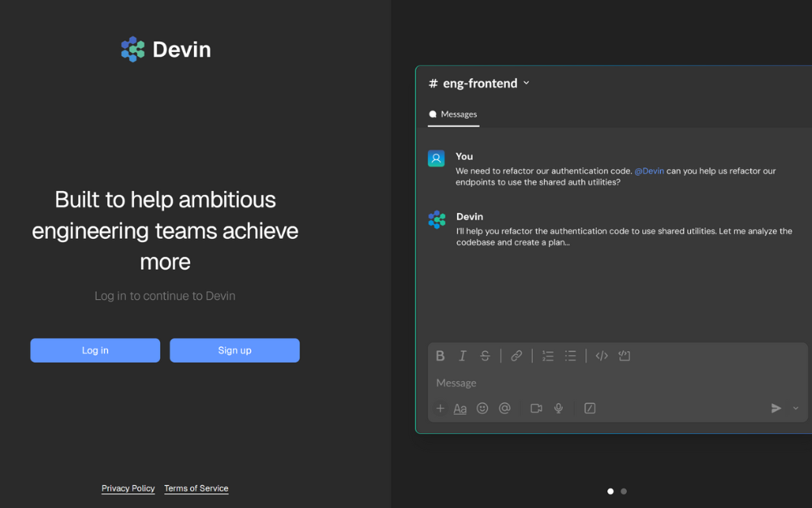Screen dimensions: 812x508
Task: Click Devin's avatar in the chat
Action: click(x=437, y=219)
